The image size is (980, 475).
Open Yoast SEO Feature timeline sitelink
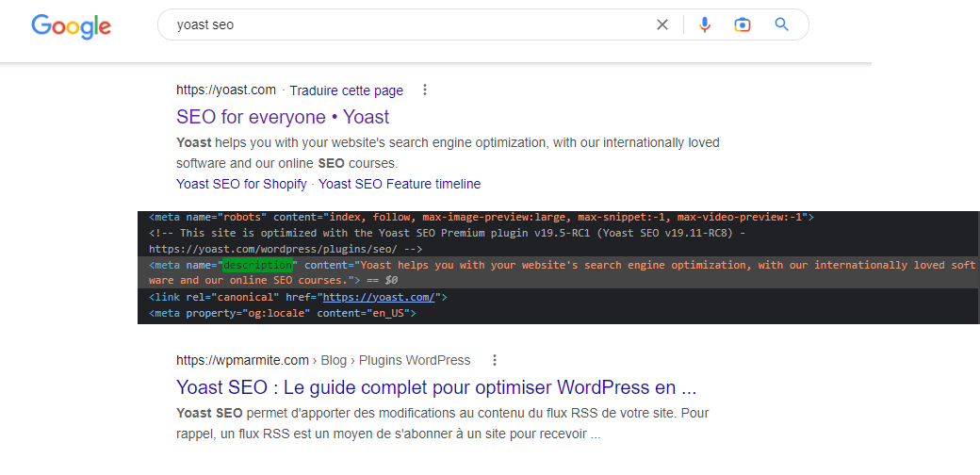coord(400,185)
